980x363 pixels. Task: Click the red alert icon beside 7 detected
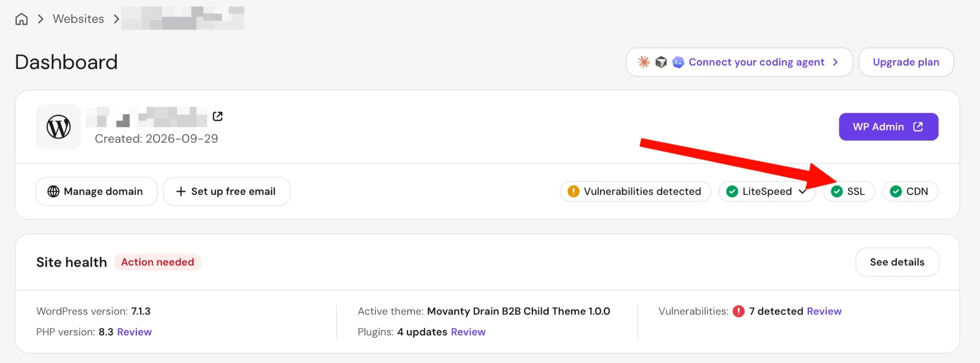point(738,312)
